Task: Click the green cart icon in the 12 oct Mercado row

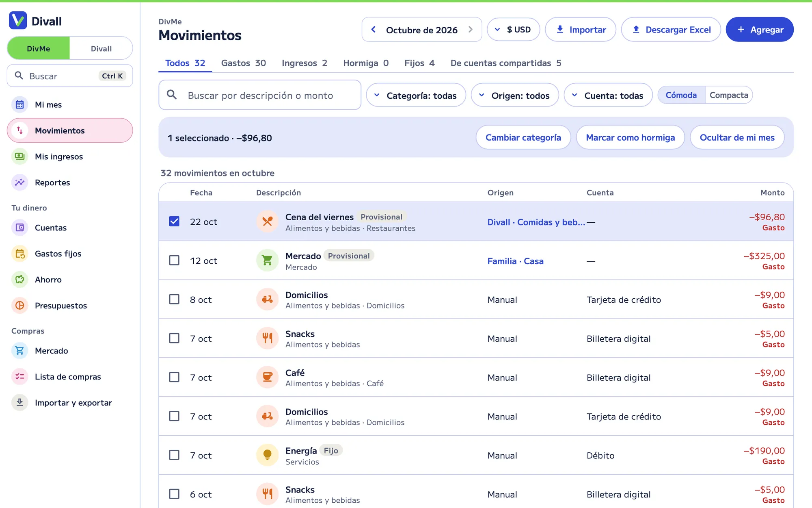Action: (x=267, y=261)
